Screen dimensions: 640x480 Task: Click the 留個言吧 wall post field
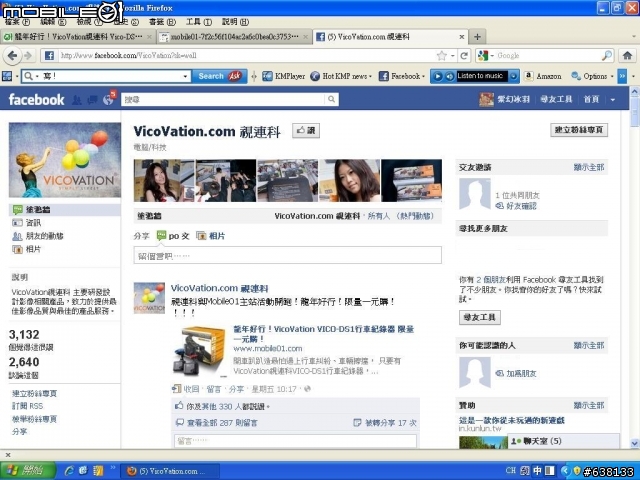(x=287, y=256)
